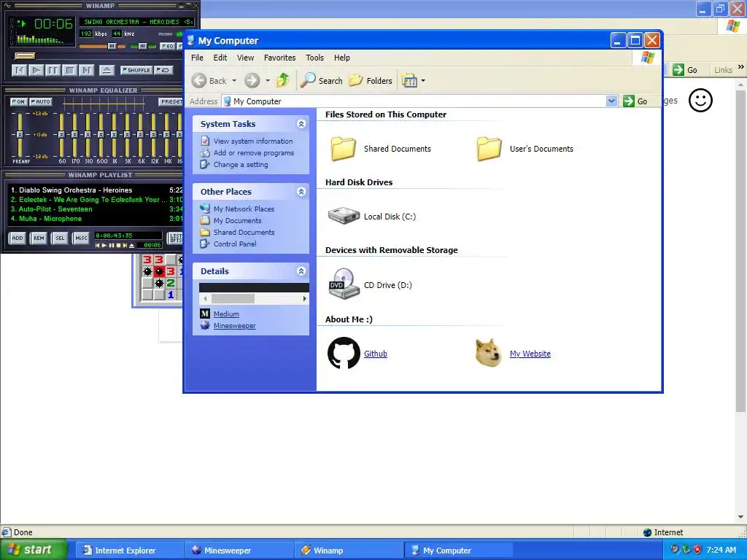Select Muha - Microphone in playlist
This screenshot has height=560, width=747.
click(x=96, y=219)
